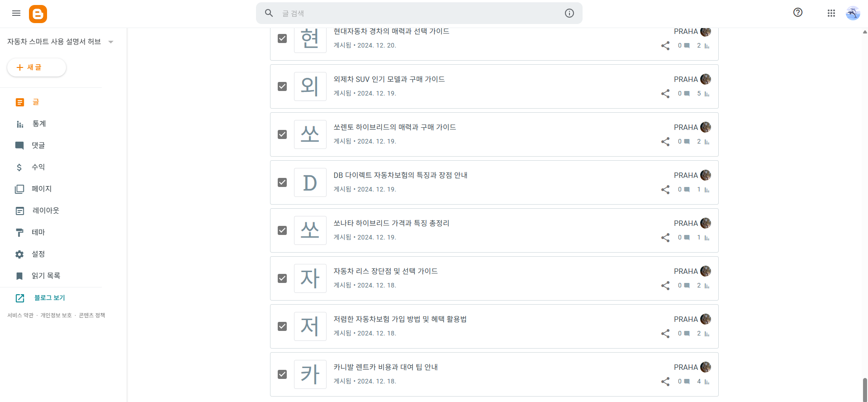Select the 댓글 (Comments) sidebar item
This screenshot has width=868, height=402.
pos(38,145)
